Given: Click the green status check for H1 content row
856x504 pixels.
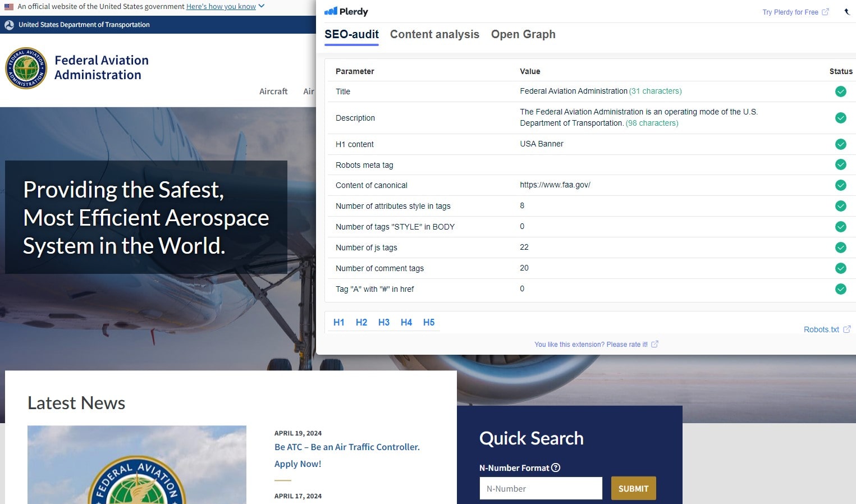Looking at the screenshot, I should 840,144.
